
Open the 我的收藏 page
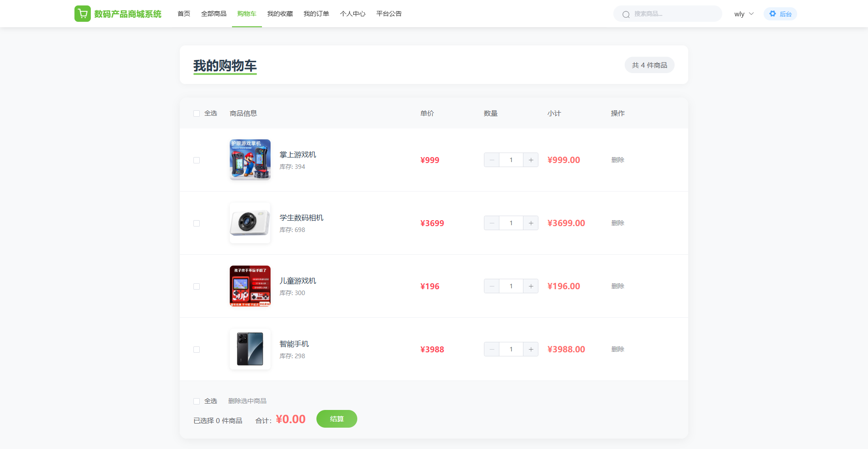(x=280, y=14)
